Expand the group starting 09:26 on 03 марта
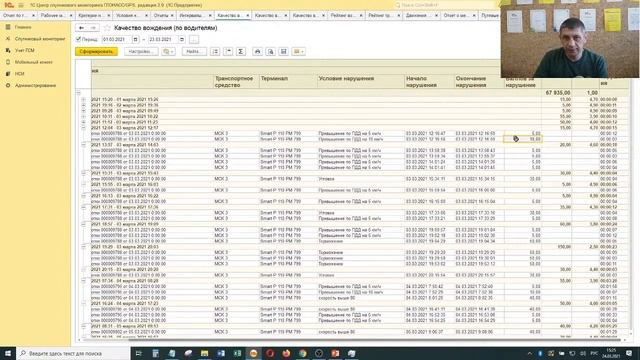The width and height of the screenshot is (640, 360). tap(84, 111)
